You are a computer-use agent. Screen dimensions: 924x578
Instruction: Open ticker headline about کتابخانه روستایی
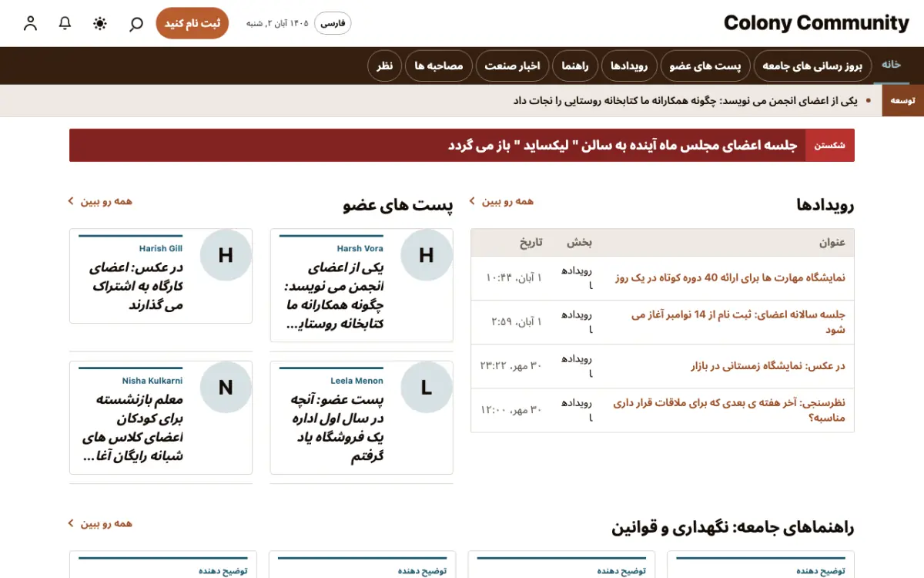point(685,101)
